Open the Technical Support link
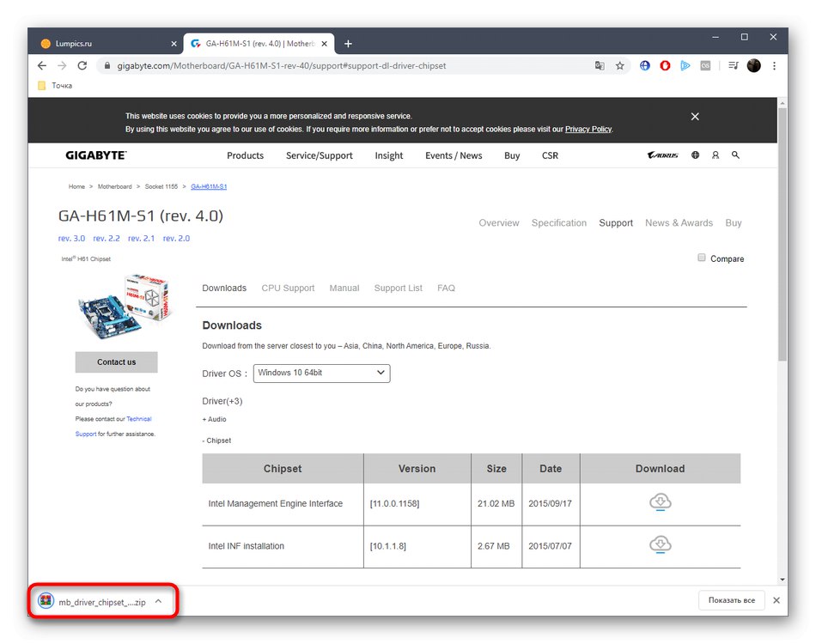 click(139, 419)
